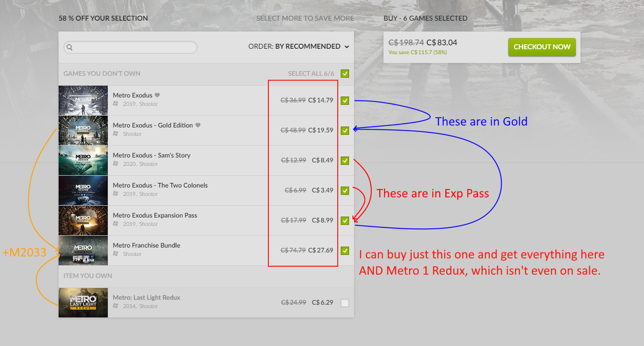This screenshot has width=644, height=346.
Task: Open Metro Exodus - Gold Edition title
Action: click(x=153, y=125)
